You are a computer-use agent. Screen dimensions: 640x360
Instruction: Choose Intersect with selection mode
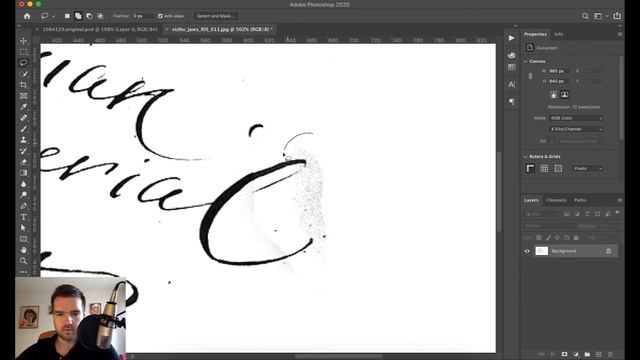click(100, 16)
